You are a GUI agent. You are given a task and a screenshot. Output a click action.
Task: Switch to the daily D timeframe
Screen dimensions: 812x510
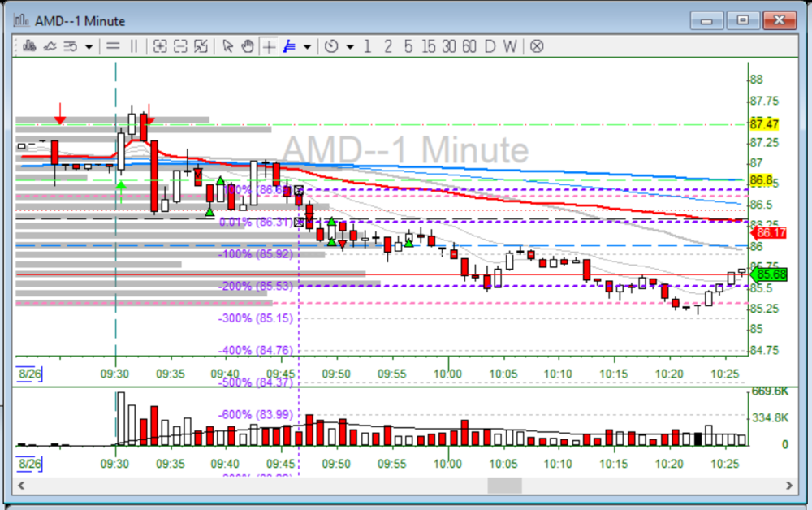pyautogui.click(x=490, y=46)
